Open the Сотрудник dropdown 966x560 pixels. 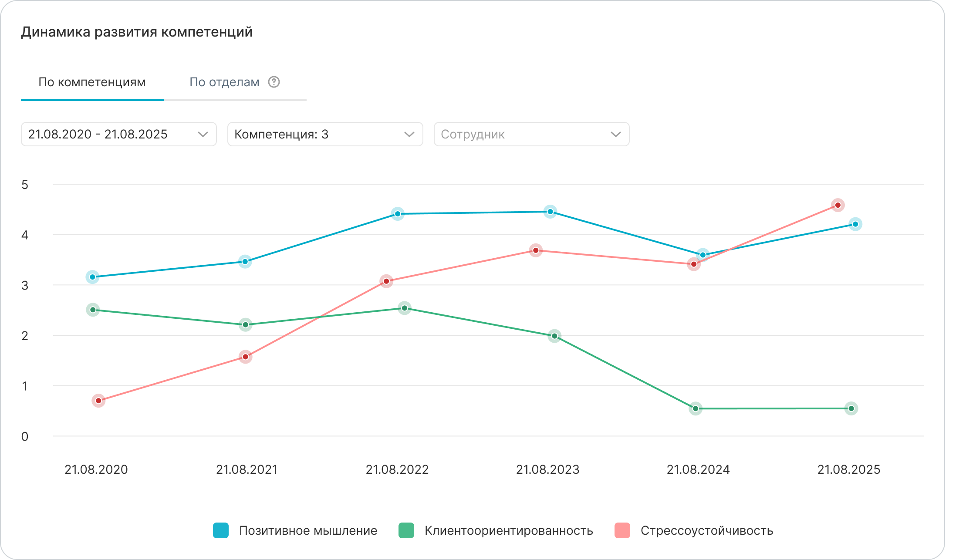(x=532, y=134)
